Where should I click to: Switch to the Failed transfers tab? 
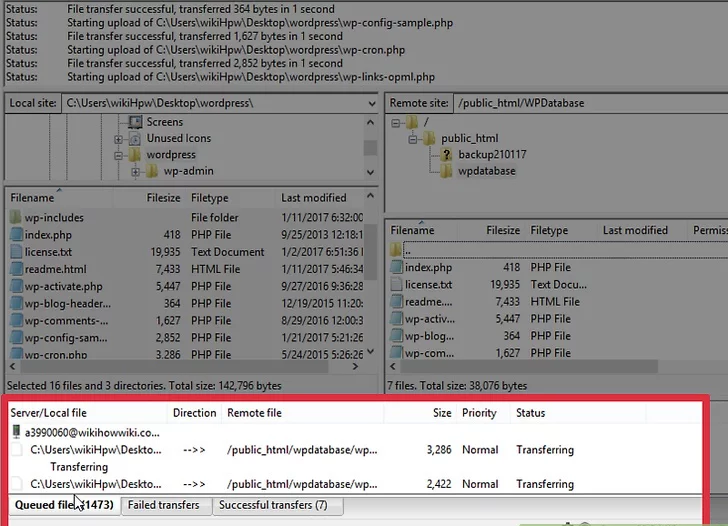tap(165, 505)
